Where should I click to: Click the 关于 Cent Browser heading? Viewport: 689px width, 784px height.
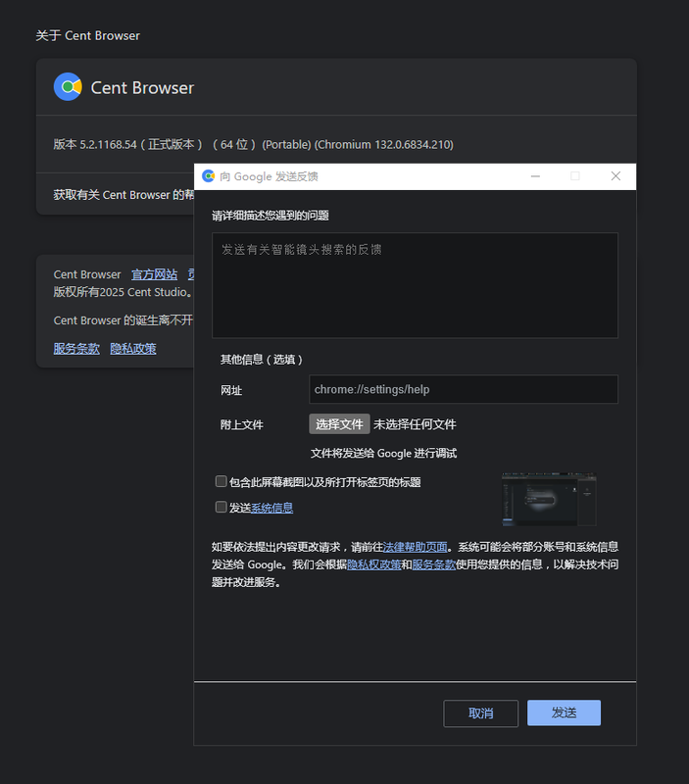pos(87,35)
